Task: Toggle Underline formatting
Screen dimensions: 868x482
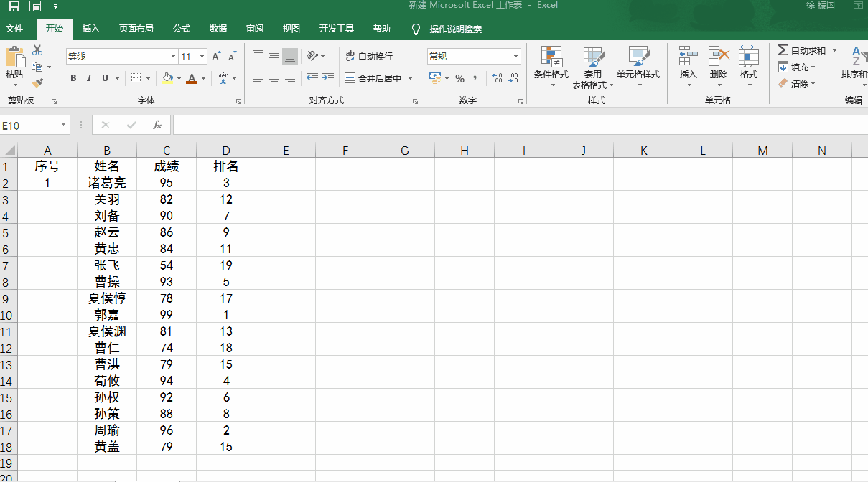Action: coord(105,78)
